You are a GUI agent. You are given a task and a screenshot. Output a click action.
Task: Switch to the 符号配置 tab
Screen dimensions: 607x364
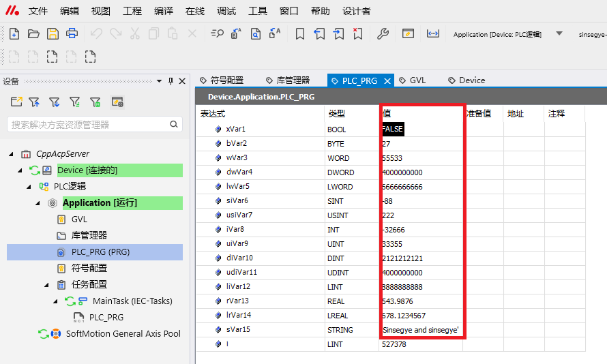click(x=222, y=80)
